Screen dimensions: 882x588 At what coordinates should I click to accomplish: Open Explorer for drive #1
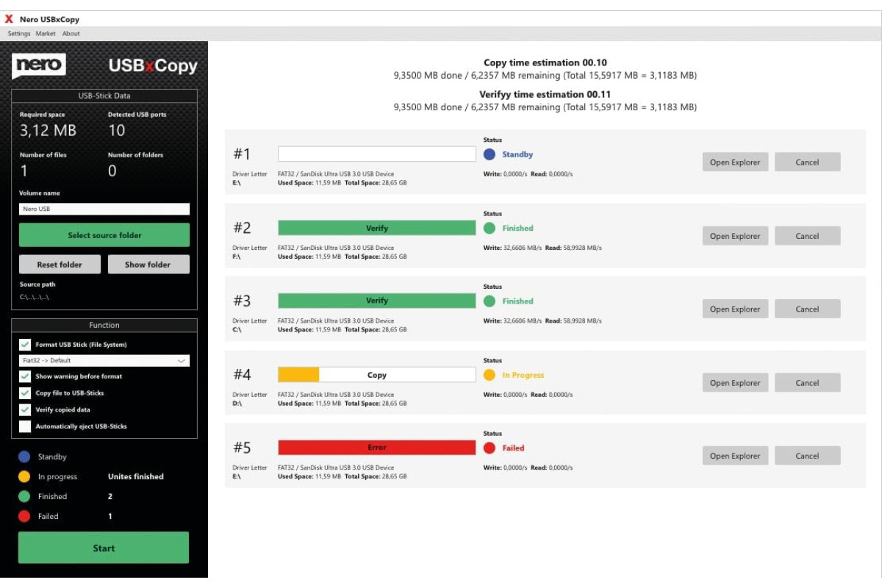tap(735, 162)
